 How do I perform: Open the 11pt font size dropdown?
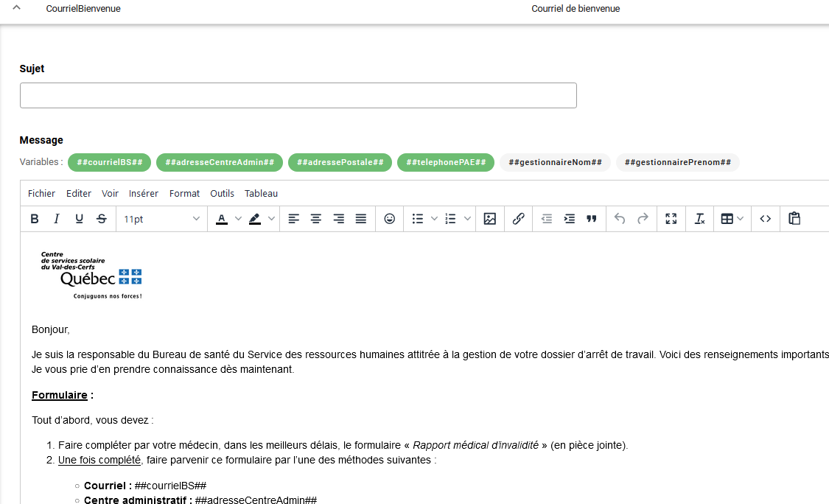tap(161, 219)
